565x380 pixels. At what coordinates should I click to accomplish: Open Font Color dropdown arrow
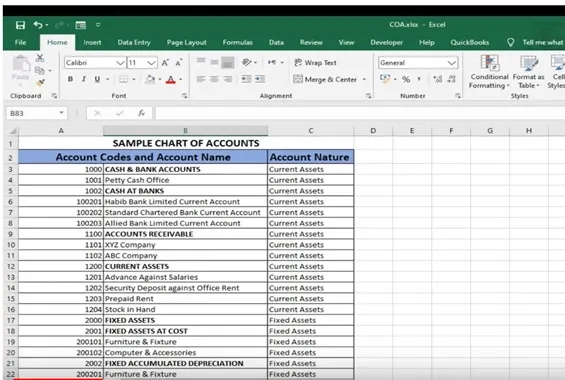(x=181, y=80)
